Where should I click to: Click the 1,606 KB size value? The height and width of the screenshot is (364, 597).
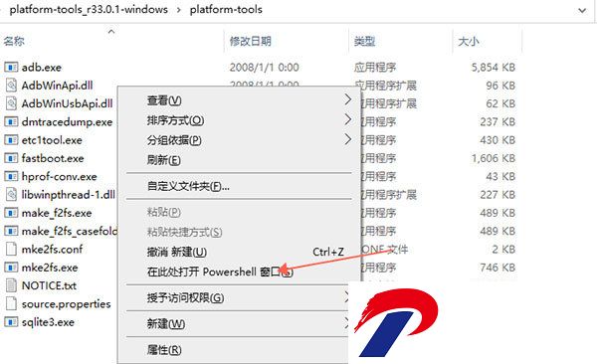tap(494, 158)
